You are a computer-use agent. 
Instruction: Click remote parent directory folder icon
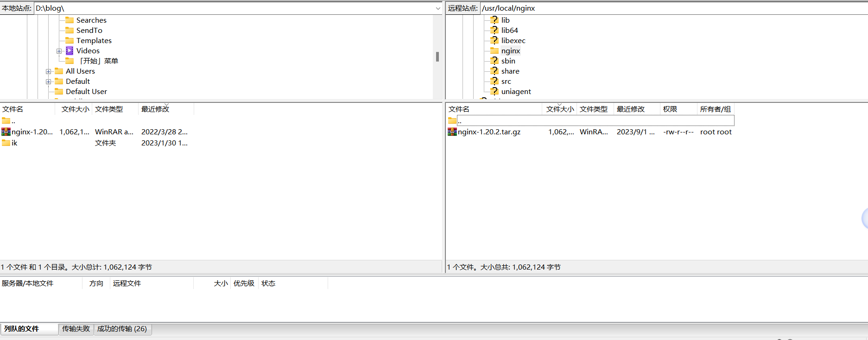coord(452,121)
